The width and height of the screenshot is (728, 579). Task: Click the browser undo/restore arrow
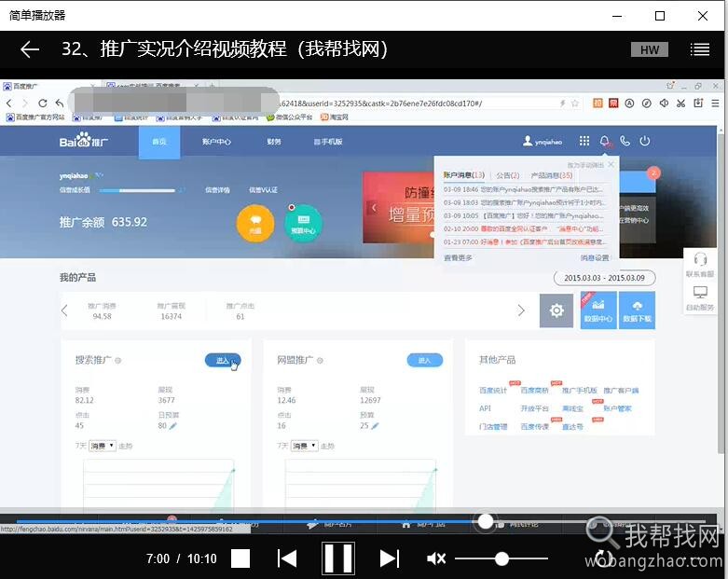(x=59, y=103)
